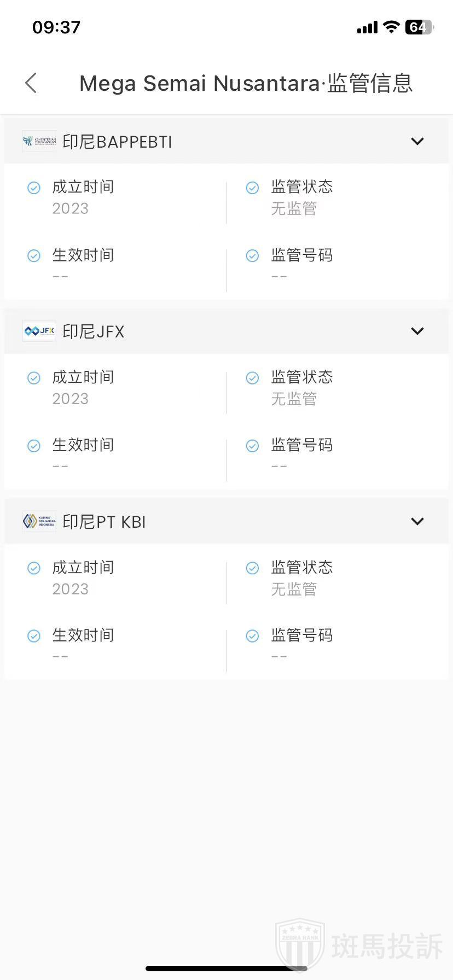The width and height of the screenshot is (453, 980).
Task: Click the PT KBI regulator logo
Action: click(39, 522)
